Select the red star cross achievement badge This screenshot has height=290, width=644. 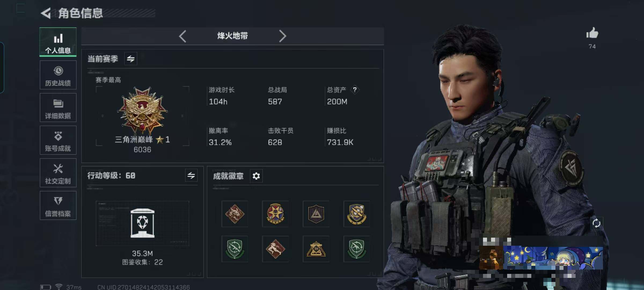tap(275, 214)
